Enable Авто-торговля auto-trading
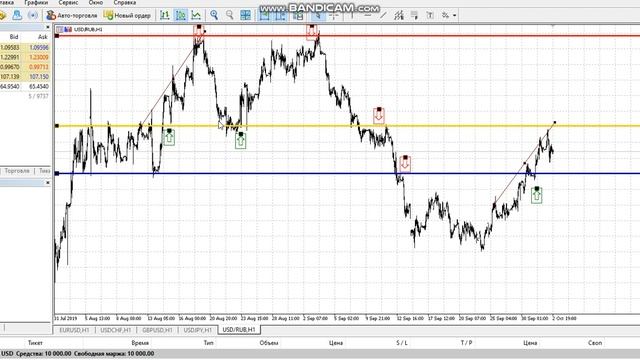 coord(71,15)
